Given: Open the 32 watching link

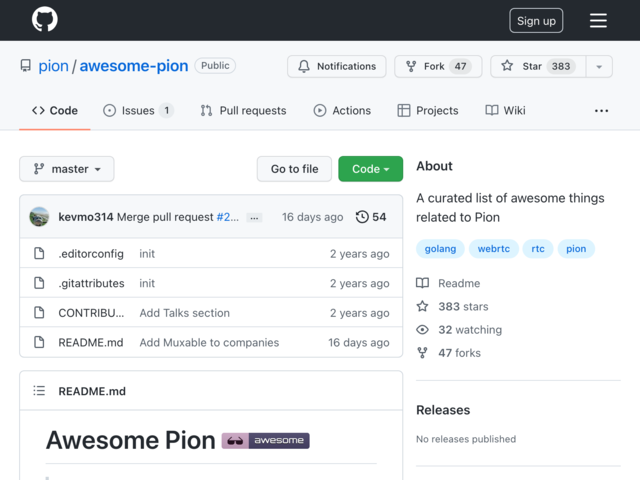Looking at the screenshot, I should pos(470,329).
